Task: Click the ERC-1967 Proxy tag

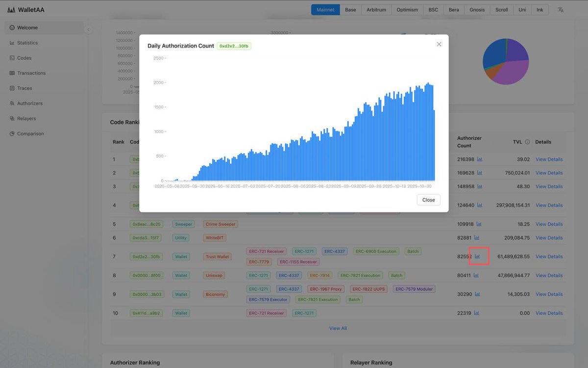Action: [326, 289]
